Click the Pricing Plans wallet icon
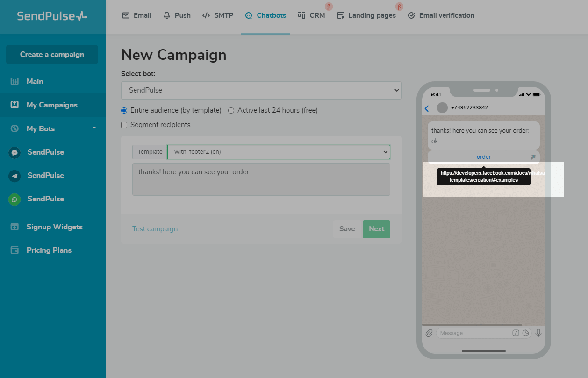This screenshot has height=378, width=588. pos(14,250)
